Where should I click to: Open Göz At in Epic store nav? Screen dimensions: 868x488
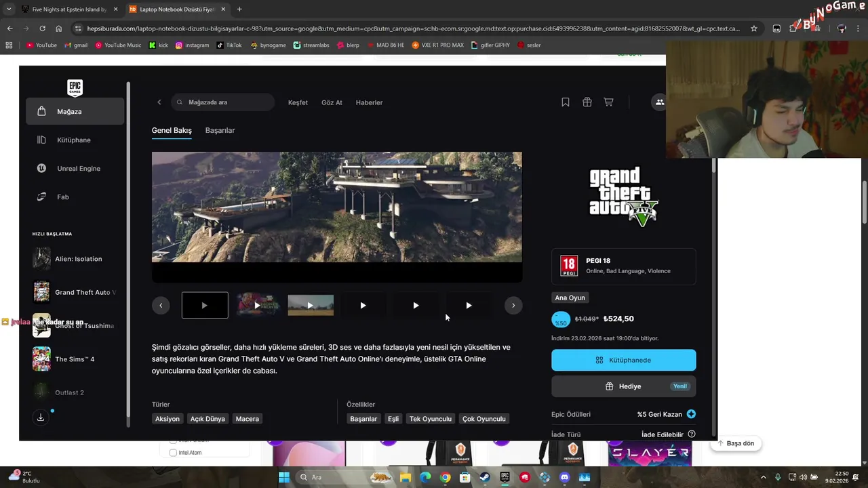[x=332, y=102]
